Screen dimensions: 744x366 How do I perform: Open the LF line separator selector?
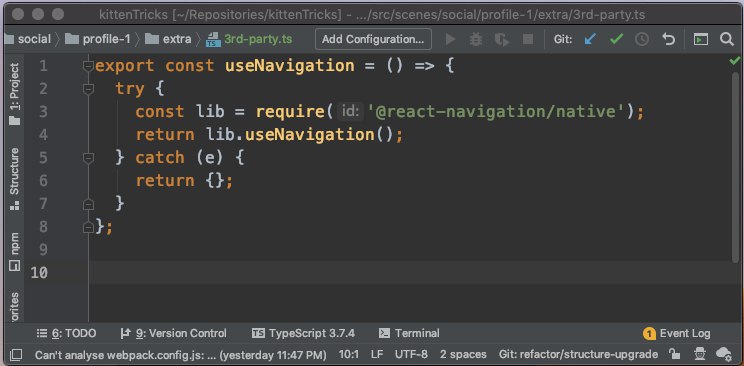(377, 354)
